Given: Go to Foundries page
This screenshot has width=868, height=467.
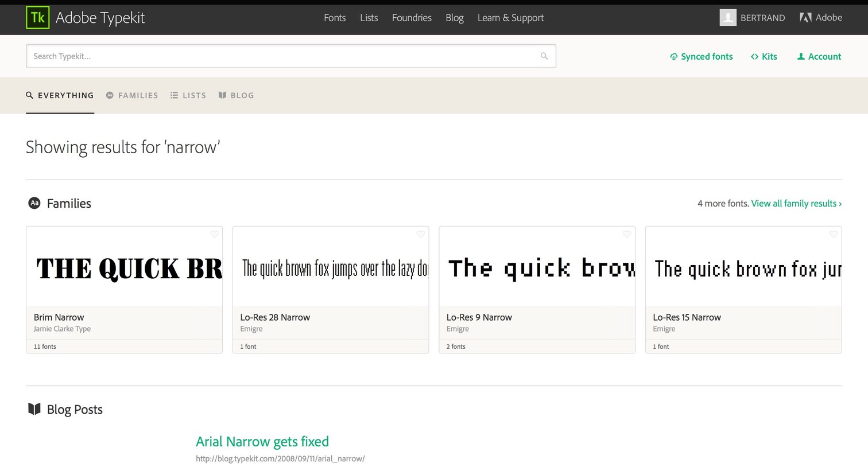Looking at the screenshot, I should click(412, 18).
